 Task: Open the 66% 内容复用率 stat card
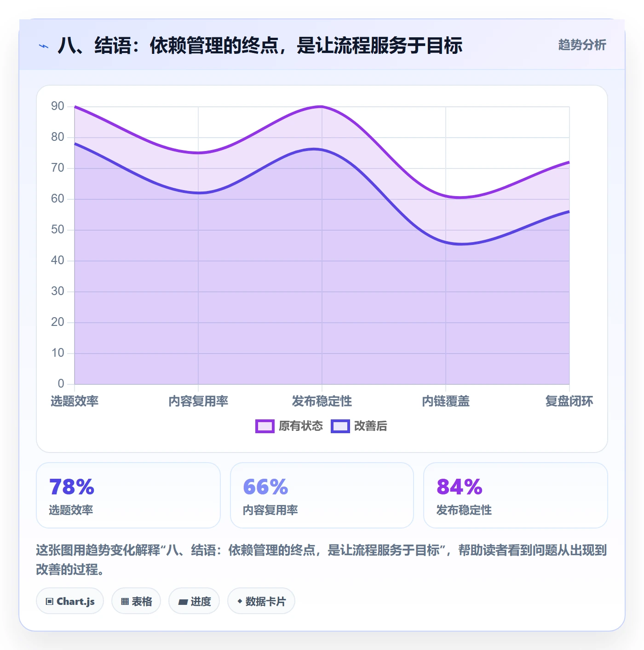point(322,495)
